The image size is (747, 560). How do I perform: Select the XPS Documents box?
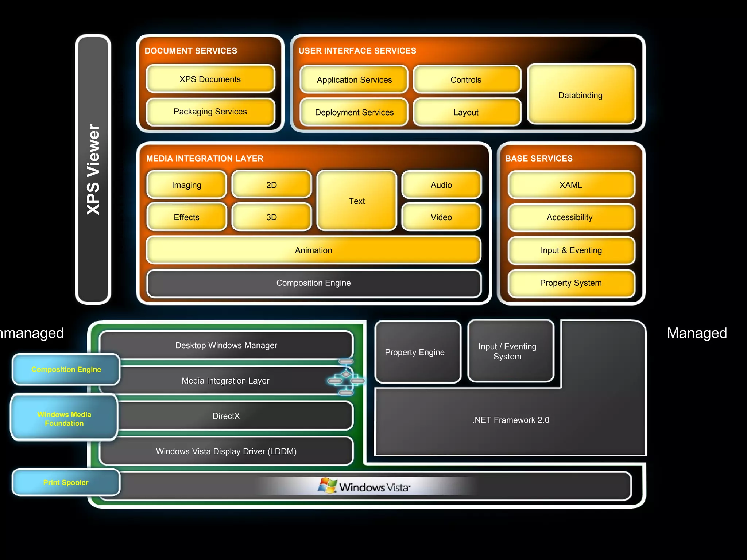tap(210, 79)
